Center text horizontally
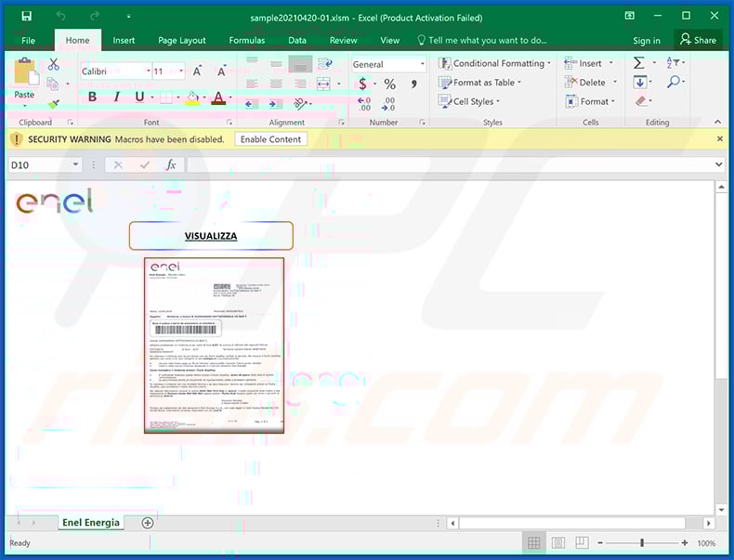Screen dimensions: 734x560 (x=276, y=84)
